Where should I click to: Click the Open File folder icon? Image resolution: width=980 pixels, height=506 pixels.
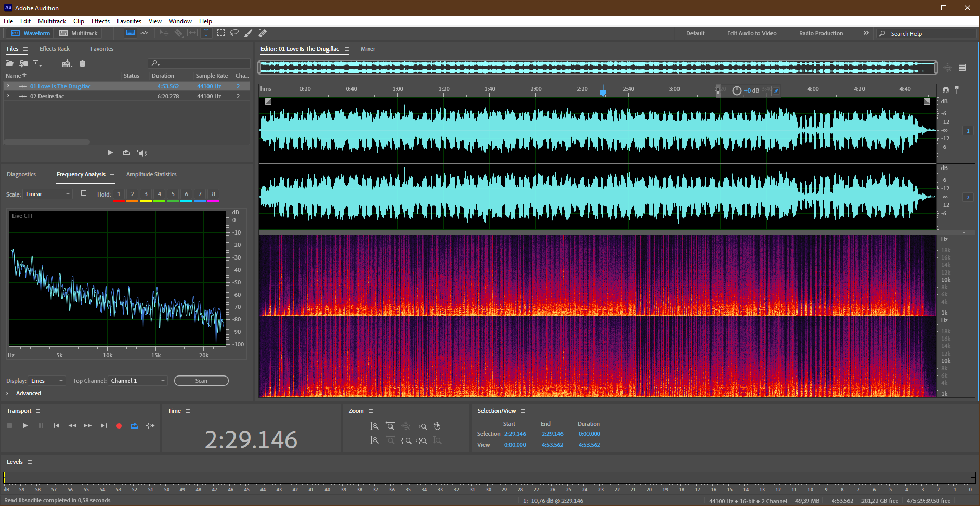pyautogui.click(x=9, y=63)
